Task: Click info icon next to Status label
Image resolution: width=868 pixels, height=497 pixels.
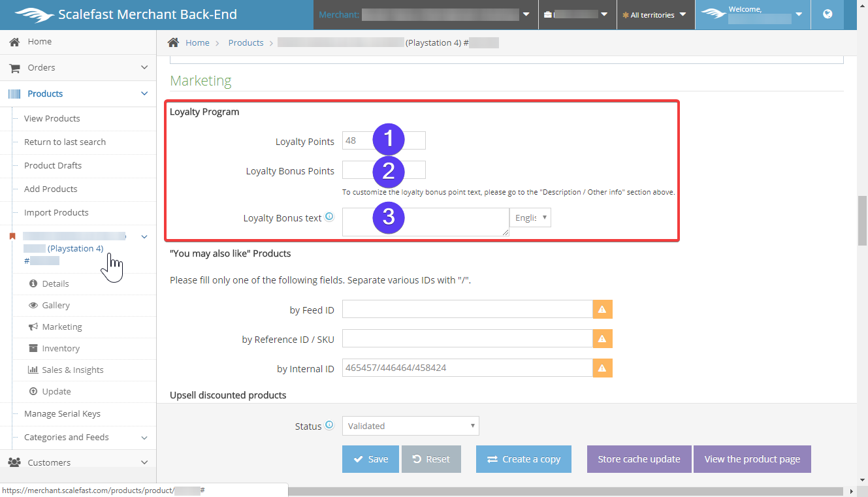Action: 329,425
